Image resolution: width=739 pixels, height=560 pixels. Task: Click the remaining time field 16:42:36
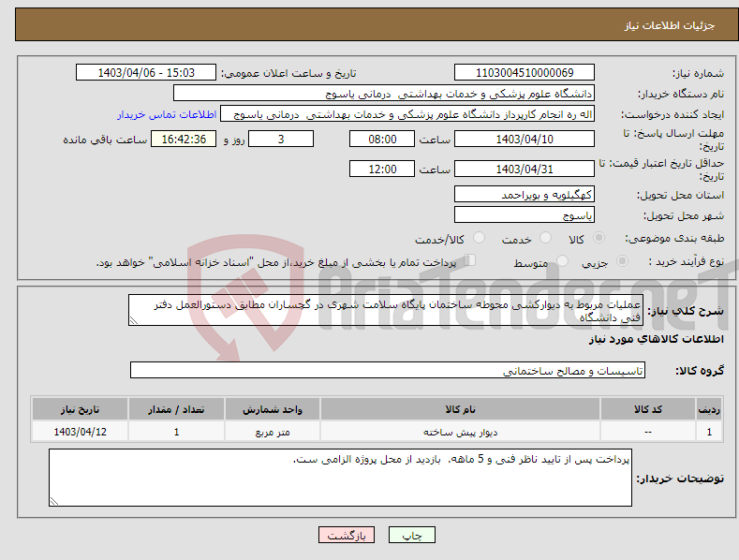[x=184, y=139]
